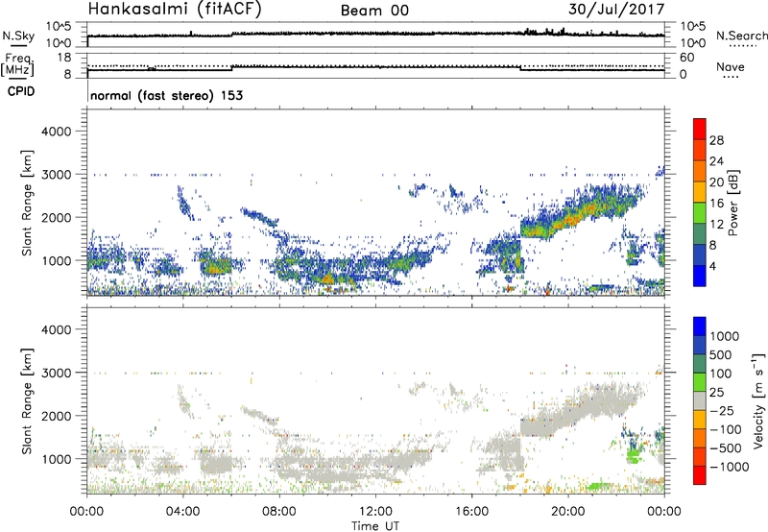Click the '20:00' time tick label
The height and width of the screenshot is (532, 768).
tap(568, 512)
